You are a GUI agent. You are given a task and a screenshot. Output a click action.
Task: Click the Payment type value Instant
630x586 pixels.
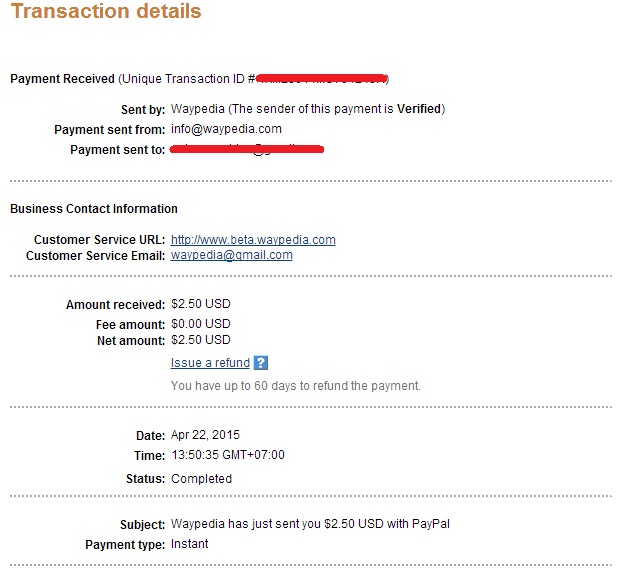pos(191,544)
